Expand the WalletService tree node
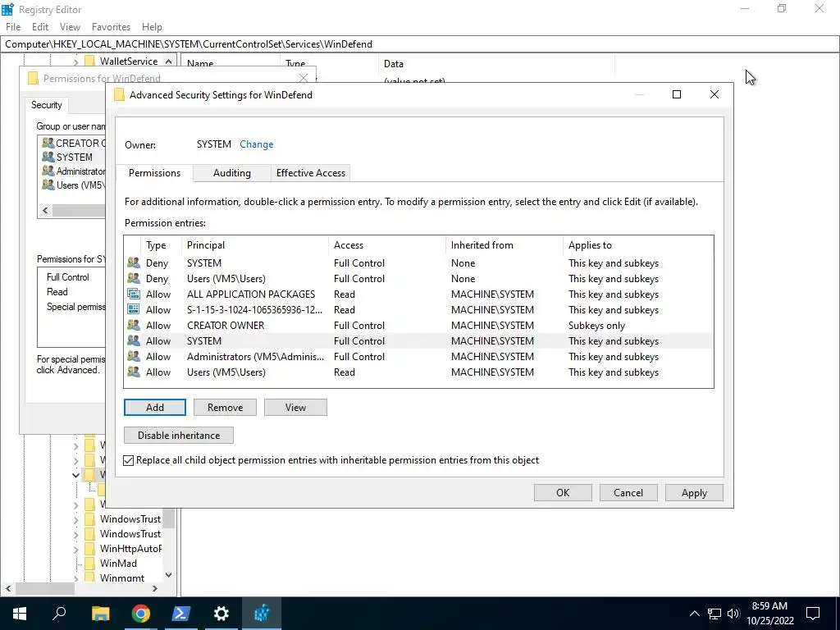The height and width of the screenshot is (630, 840). pyautogui.click(x=75, y=62)
